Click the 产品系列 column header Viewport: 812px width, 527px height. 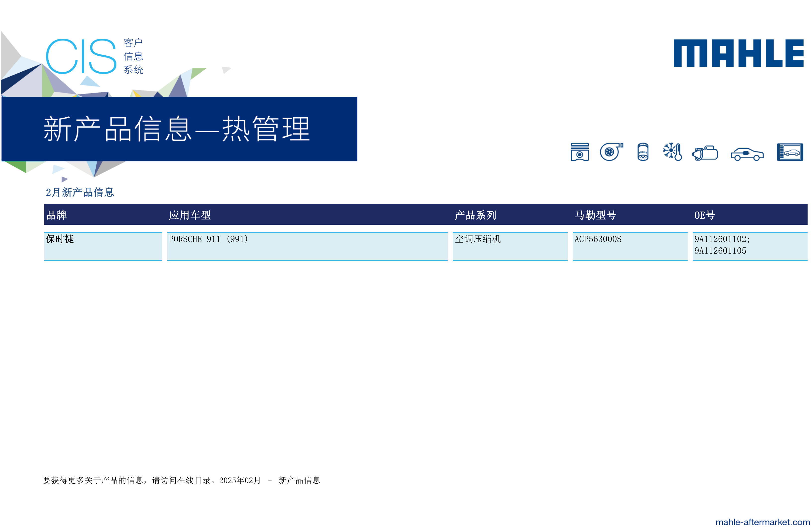point(475,215)
